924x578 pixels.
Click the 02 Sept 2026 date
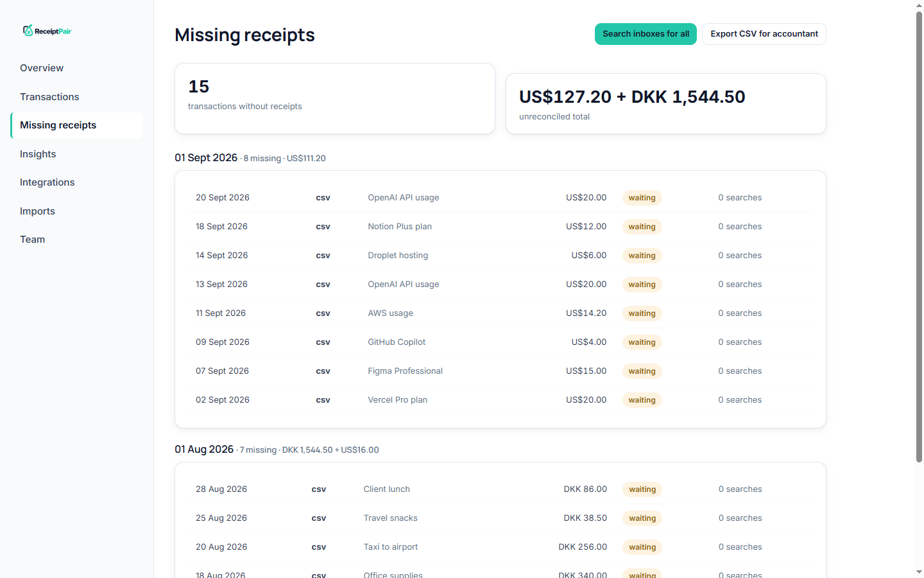223,400
